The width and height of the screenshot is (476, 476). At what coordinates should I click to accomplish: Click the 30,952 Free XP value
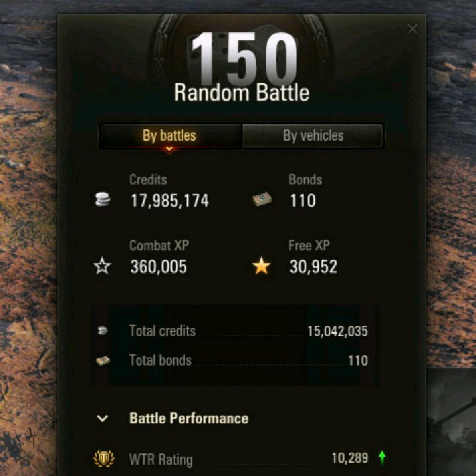(x=313, y=267)
